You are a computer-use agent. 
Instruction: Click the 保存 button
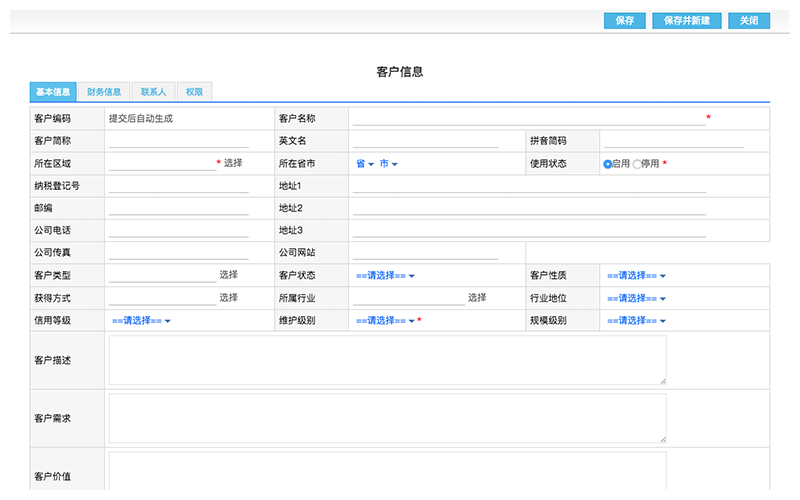pyautogui.click(x=624, y=20)
